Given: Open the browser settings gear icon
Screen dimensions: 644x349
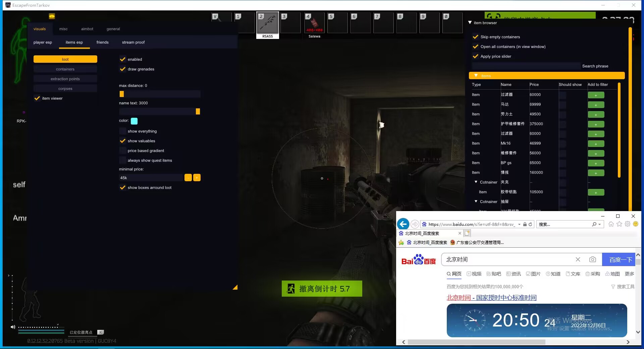Looking at the screenshot, I should coord(627,224).
